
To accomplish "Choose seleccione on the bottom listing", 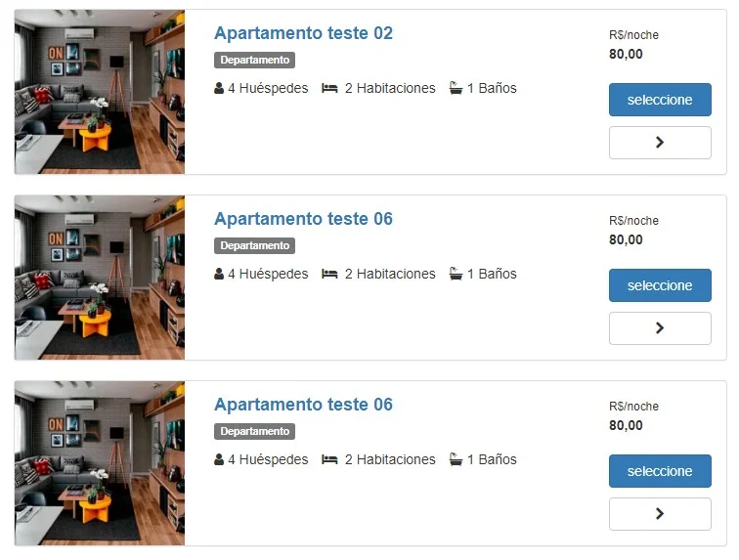I will tap(660, 471).
